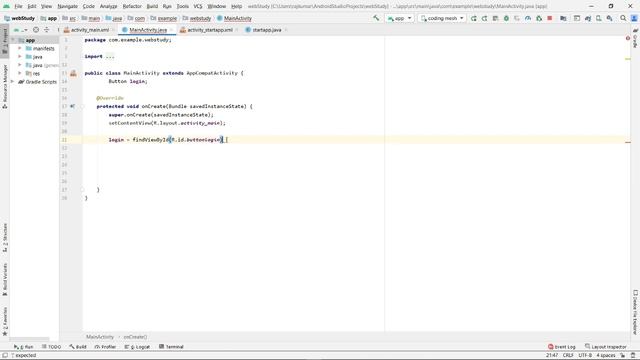640x360 pixels.
Task: Close the MainActivity.java tab
Action: [x=171, y=30]
